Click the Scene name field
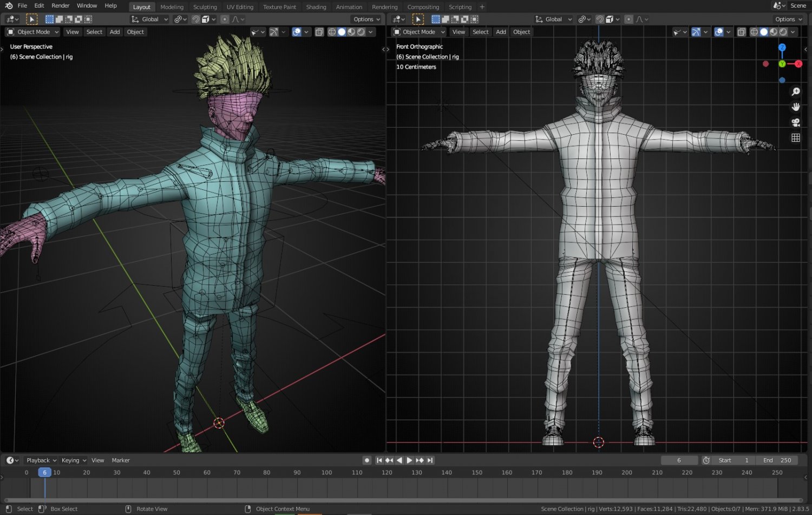 (800, 5)
